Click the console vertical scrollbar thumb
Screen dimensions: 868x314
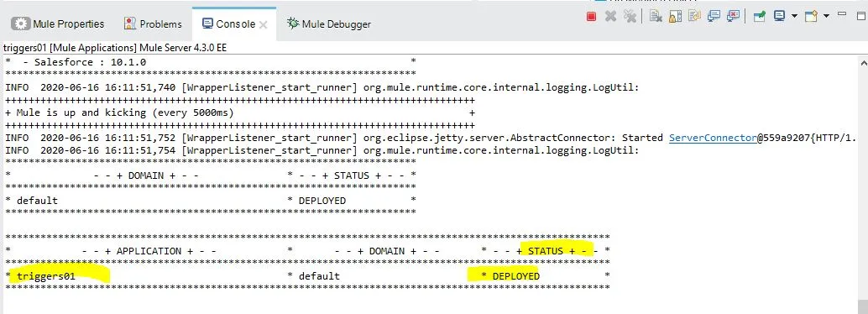[x=862, y=306]
